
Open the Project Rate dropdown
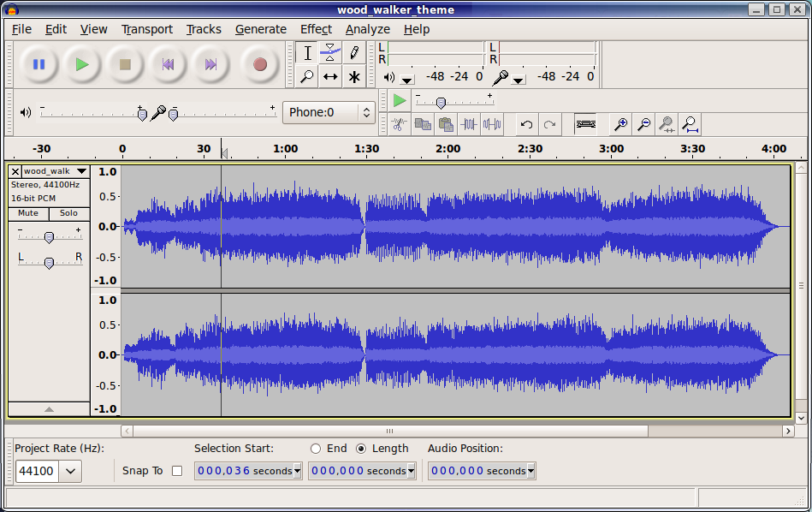70,471
